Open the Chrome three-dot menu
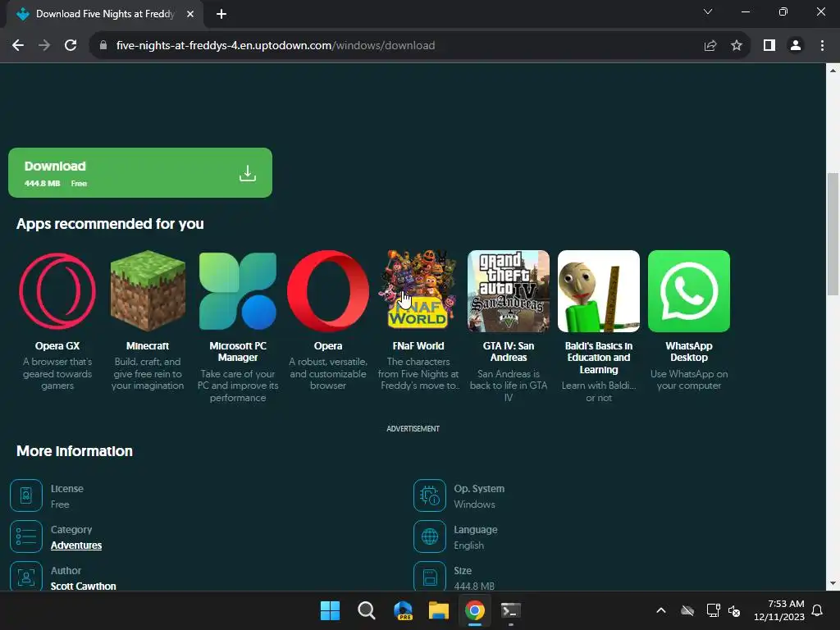Screen dimensions: 840x630 (822, 46)
